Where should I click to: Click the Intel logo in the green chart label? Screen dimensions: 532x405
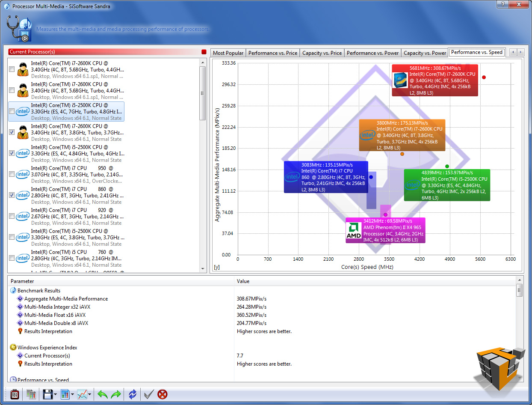point(413,185)
